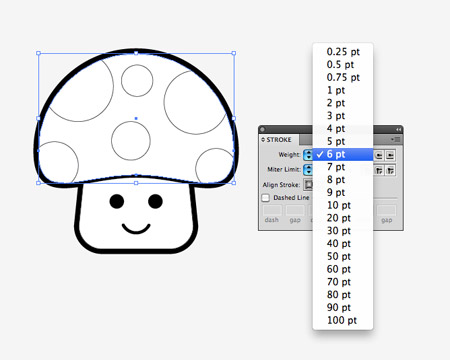Choose 80 pt stroke weight

click(x=343, y=295)
